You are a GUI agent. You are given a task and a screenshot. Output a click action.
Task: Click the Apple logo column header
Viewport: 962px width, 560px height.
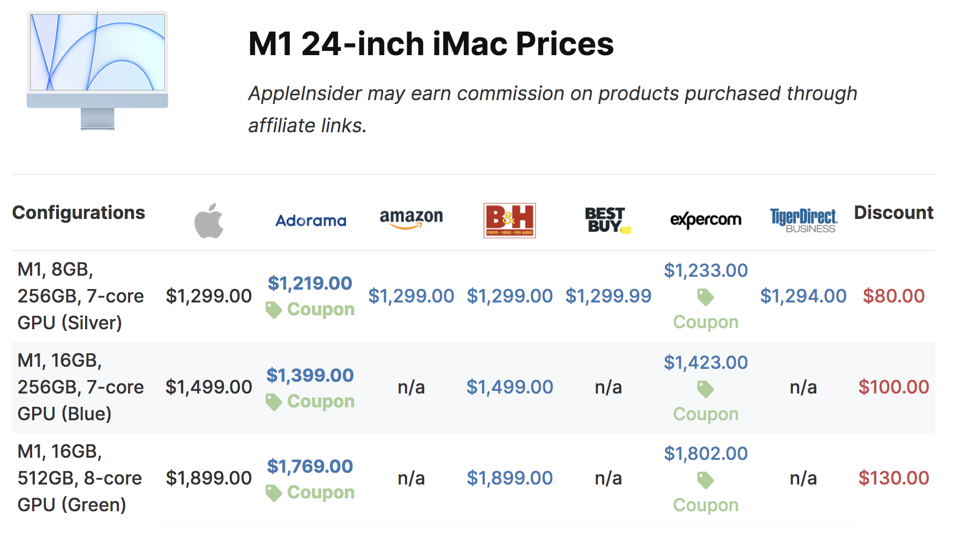click(x=208, y=220)
